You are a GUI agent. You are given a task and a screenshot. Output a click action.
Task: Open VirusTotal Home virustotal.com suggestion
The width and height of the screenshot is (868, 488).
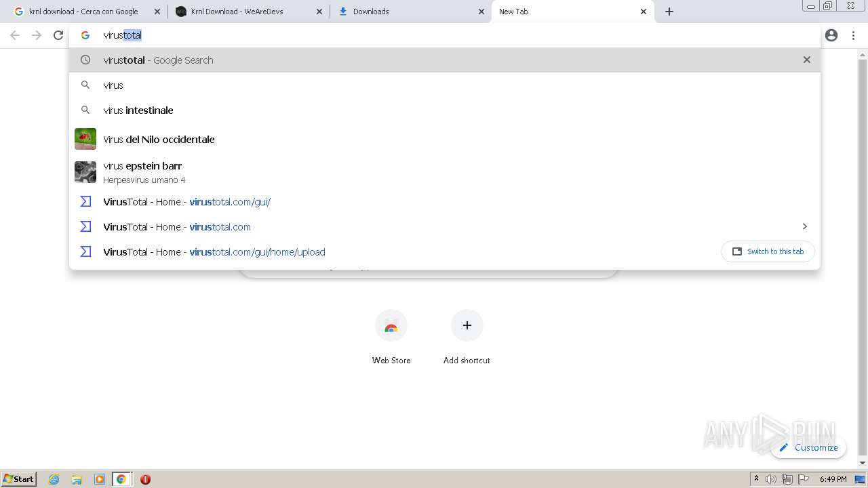click(x=445, y=226)
